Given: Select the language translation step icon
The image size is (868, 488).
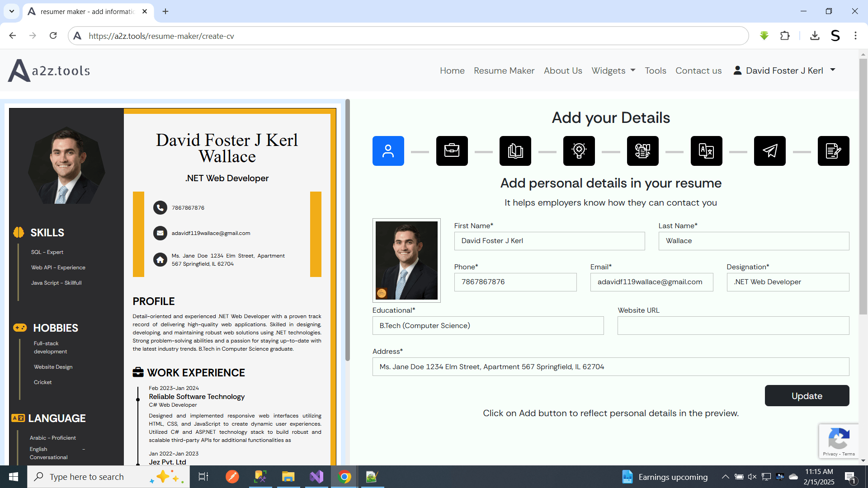Looking at the screenshot, I should click(x=706, y=151).
